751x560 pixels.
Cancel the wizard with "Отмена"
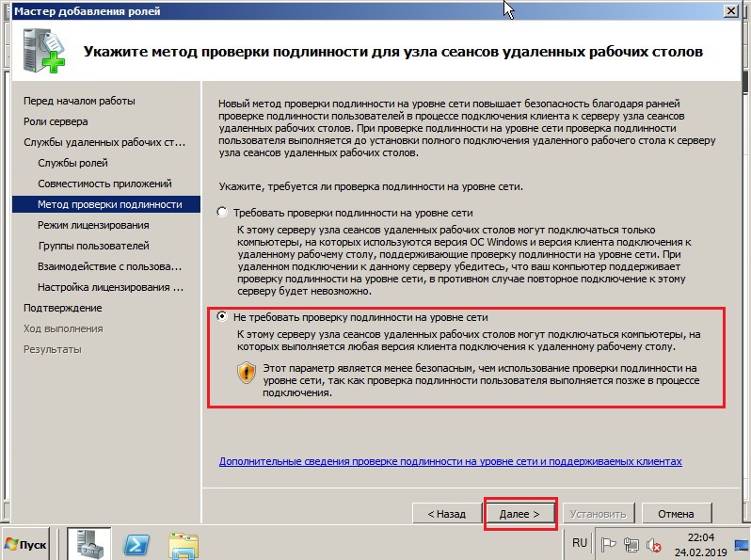click(x=676, y=514)
